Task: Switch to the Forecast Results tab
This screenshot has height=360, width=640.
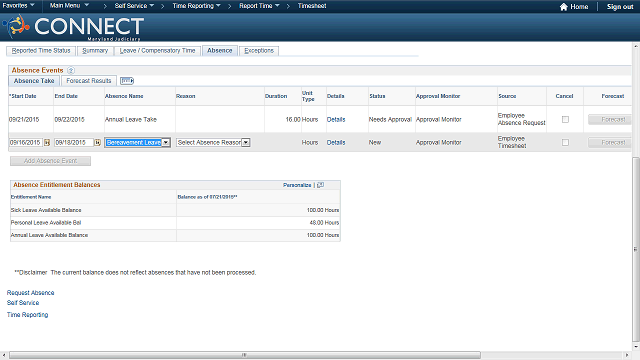Action: click(89, 81)
